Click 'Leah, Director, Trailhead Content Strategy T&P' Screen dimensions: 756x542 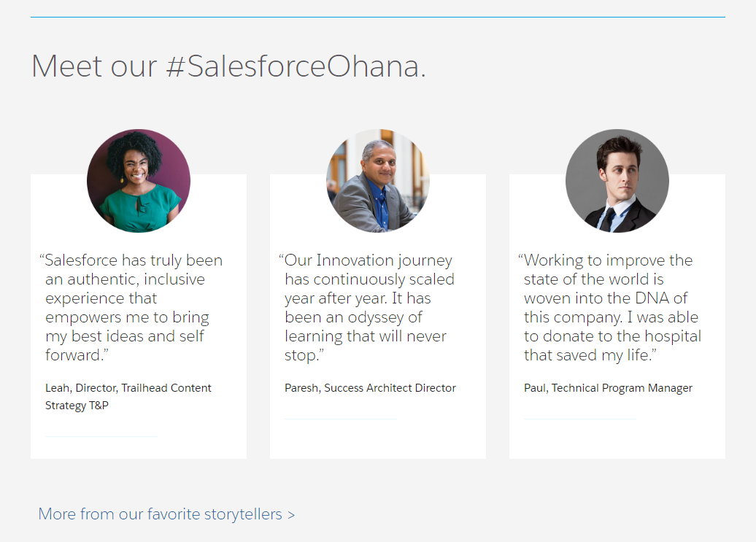(x=128, y=397)
